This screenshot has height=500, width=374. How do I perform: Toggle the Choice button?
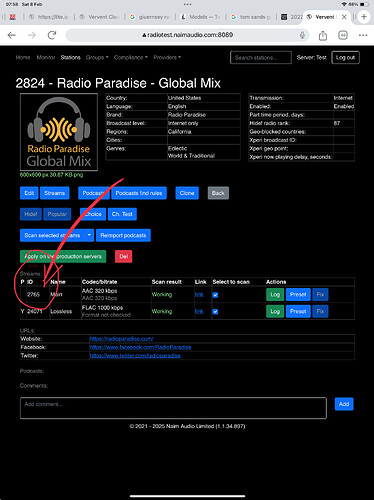(x=93, y=214)
